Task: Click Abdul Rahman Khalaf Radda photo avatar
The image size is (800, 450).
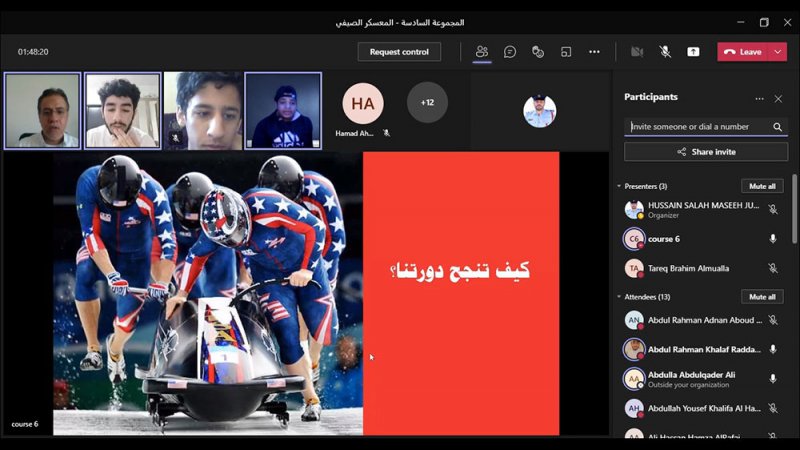Action: coord(634,349)
